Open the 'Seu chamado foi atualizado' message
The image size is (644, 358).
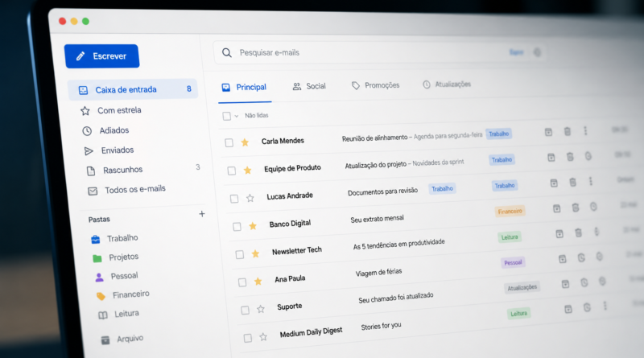coord(396,298)
